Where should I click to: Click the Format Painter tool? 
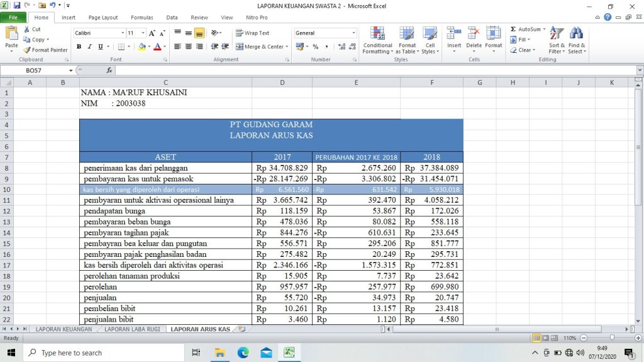click(x=45, y=50)
